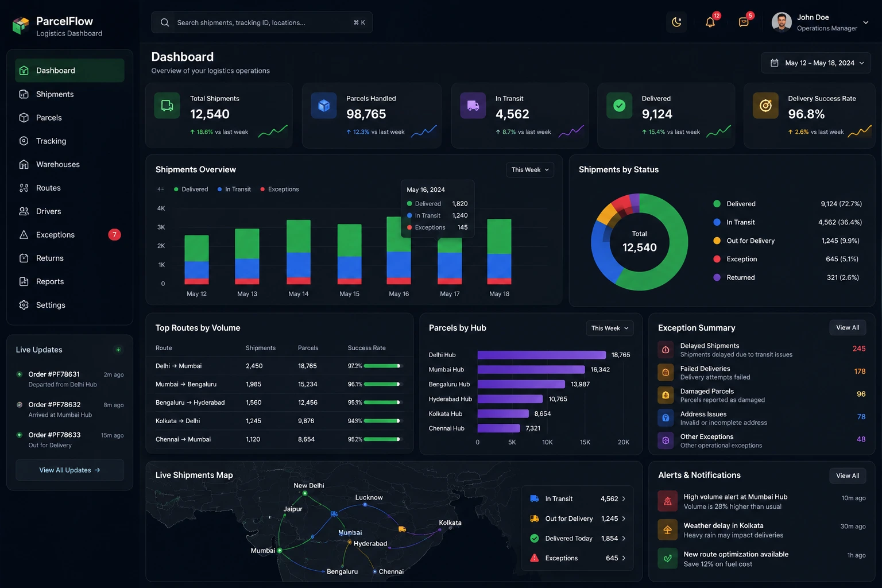Image resolution: width=882 pixels, height=588 pixels.
Task: Expand Delivered Today row chevron on map
Action: (x=624, y=539)
